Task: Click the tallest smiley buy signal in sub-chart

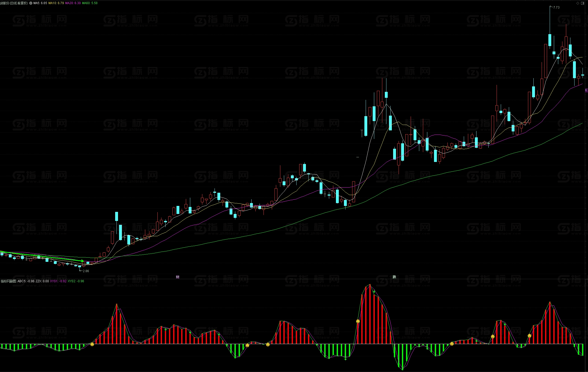Action: coord(358,321)
